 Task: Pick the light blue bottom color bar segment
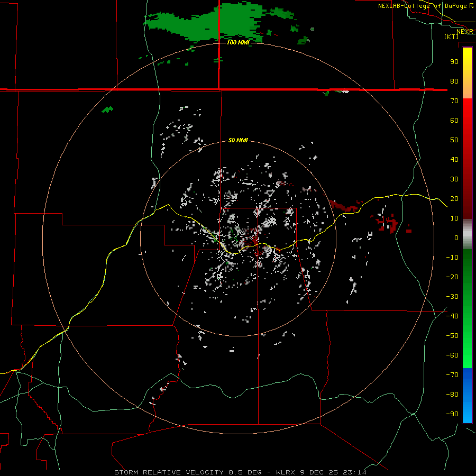click(x=467, y=411)
